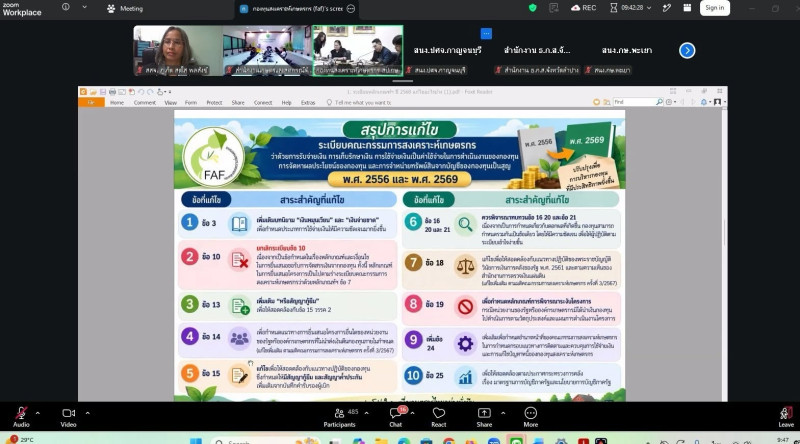This screenshot has width=800, height=444.
Task: Expand the participants options caret
Action: pyautogui.click(x=366, y=413)
